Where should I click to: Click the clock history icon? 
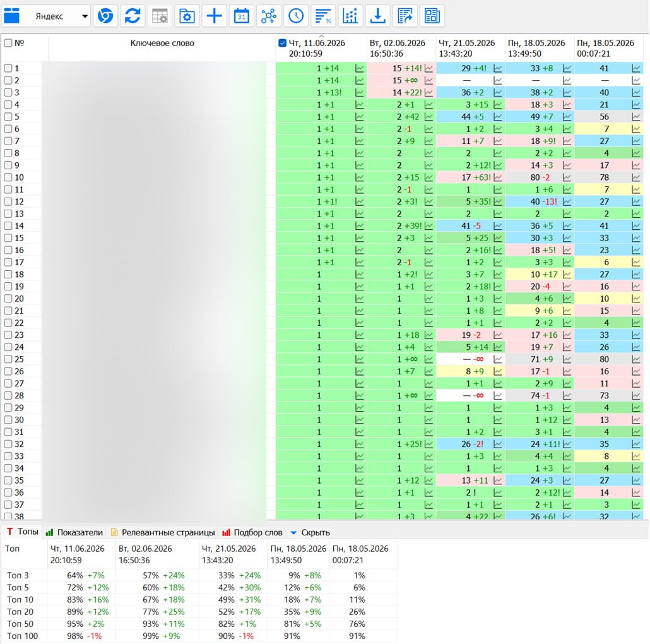(x=296, y=16)
